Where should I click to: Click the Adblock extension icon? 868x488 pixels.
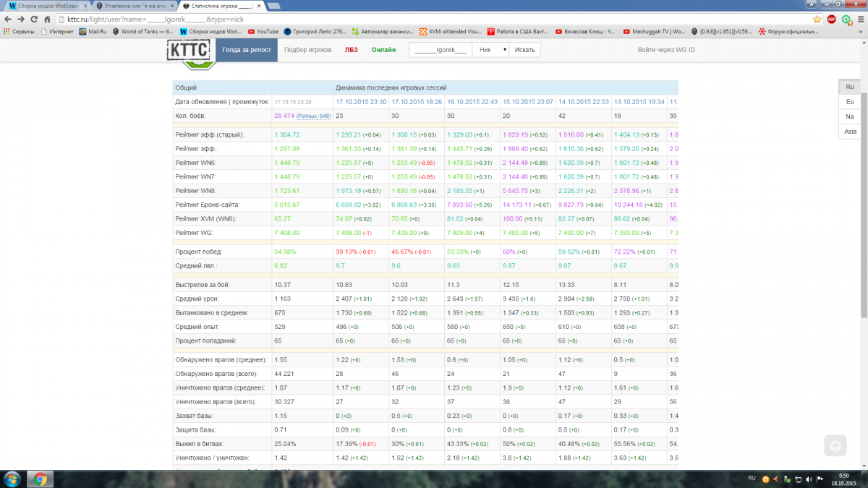831,20
